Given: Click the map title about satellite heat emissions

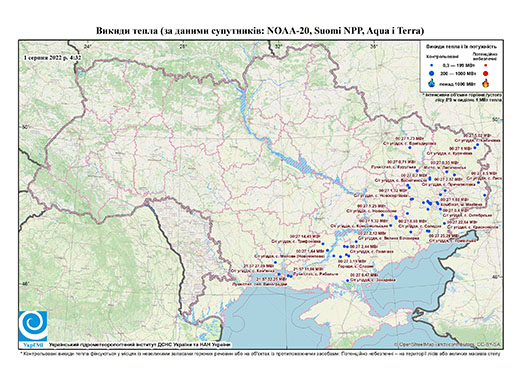Looking at the screenshot, I should click(260, 31).
